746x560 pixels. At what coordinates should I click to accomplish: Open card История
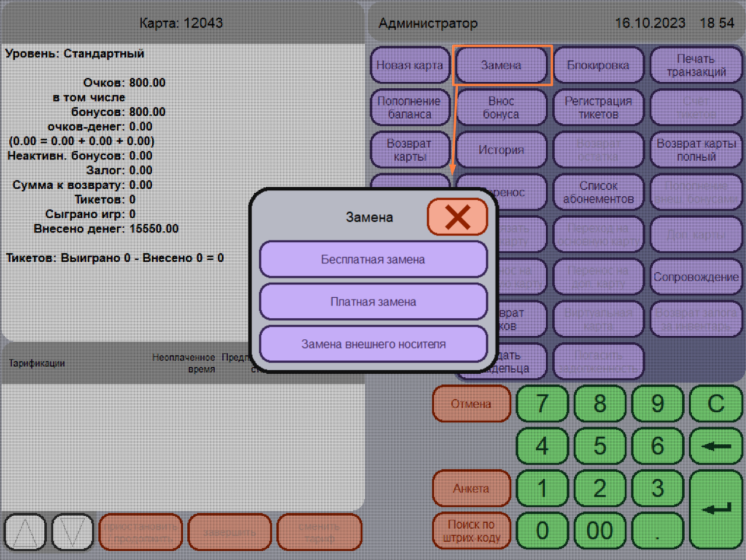(501, 149)
